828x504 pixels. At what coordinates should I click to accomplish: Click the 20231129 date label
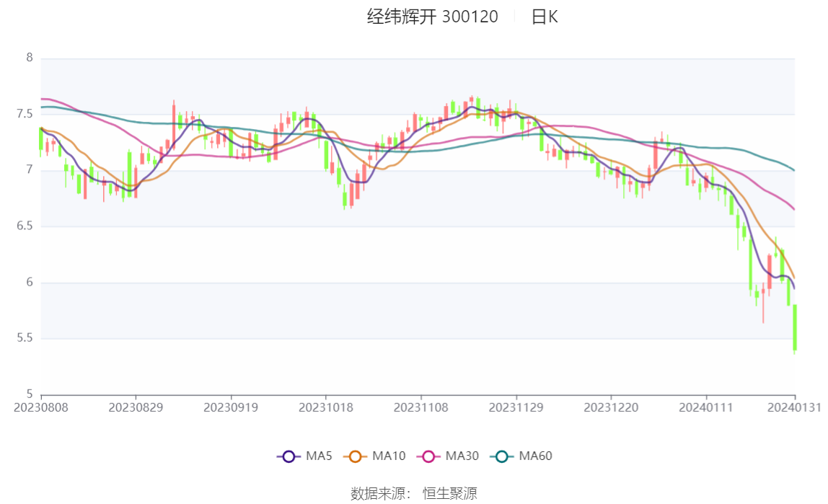[x=516, y=407]
